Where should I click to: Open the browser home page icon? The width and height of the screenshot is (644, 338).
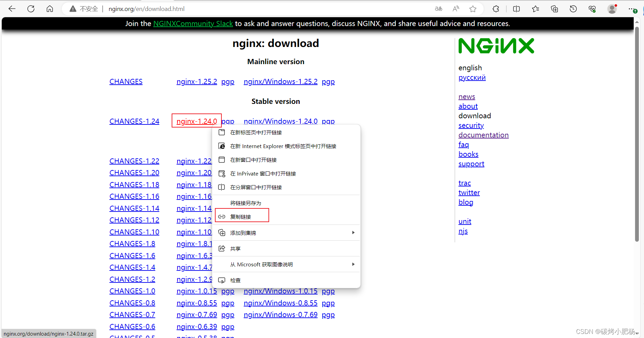pos(50,9)
